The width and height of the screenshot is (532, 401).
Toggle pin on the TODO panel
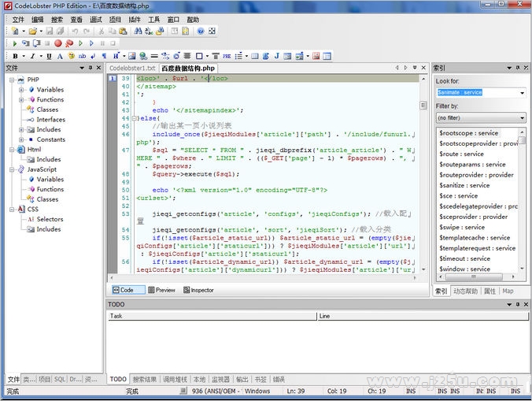click(x=517, y=305)
